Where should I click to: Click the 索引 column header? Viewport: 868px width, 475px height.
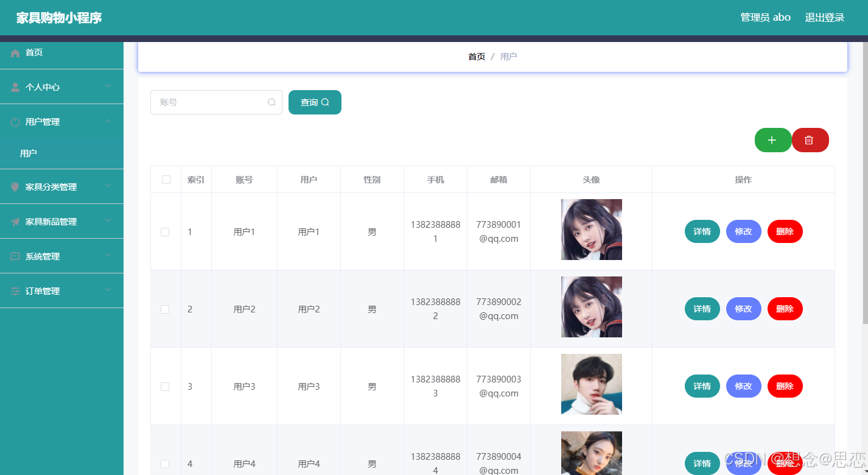pyautogui.click(x=196, y=180)
